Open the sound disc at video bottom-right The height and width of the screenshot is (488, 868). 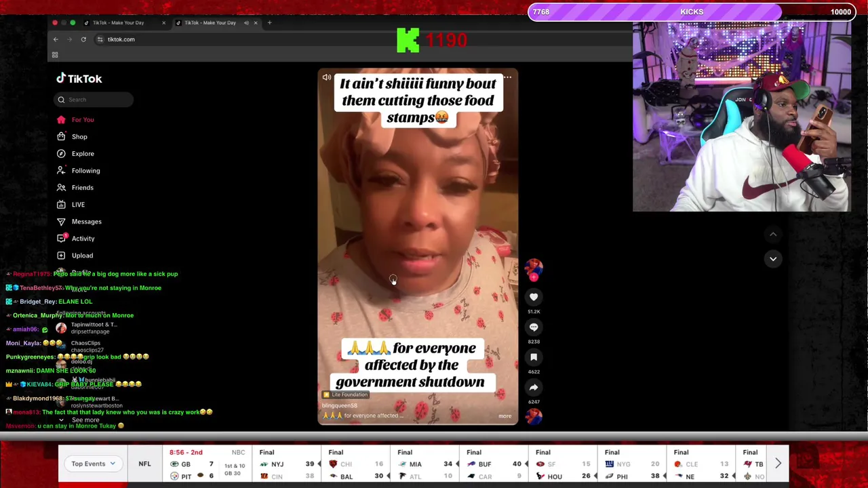click(534, 416)
